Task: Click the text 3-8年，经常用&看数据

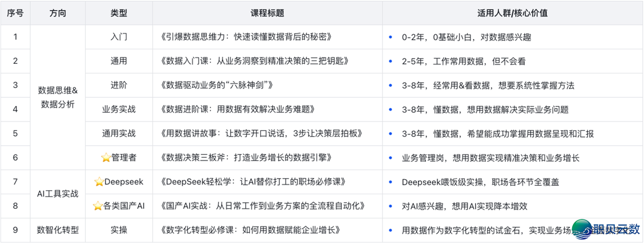Action: [x=447, y=85]
